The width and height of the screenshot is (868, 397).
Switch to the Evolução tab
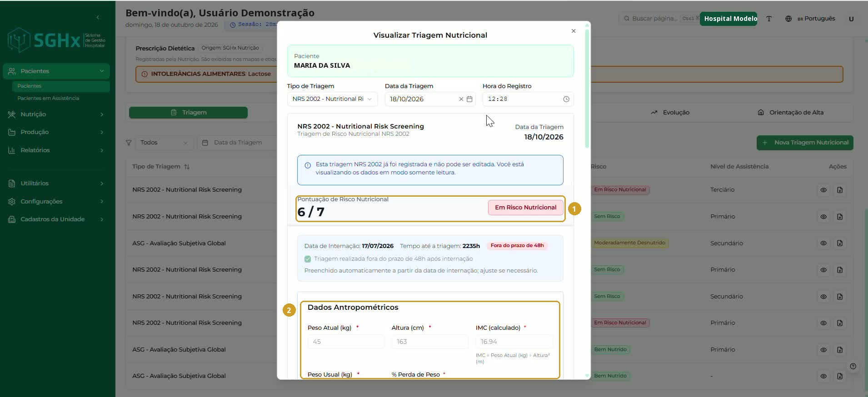[x=670, y=113]
